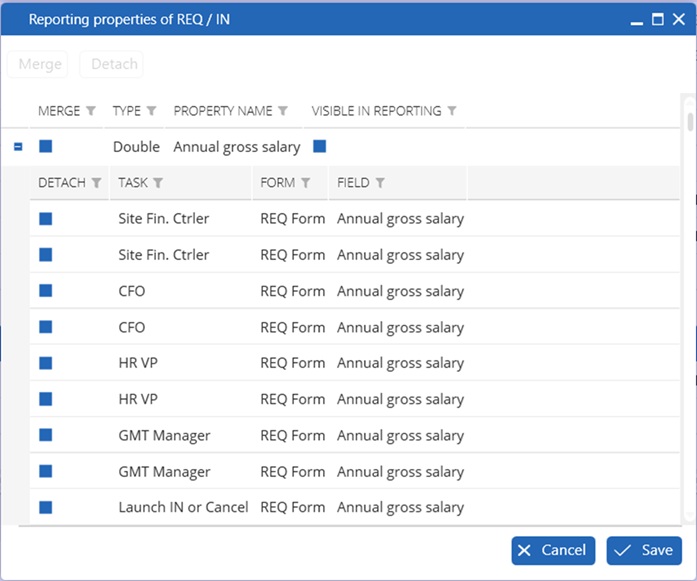This screenshot has height=581, width=697.
Task: Toggle detach checkbox for first CFO row
Action: pyautogui.click(x=46, y=291)
